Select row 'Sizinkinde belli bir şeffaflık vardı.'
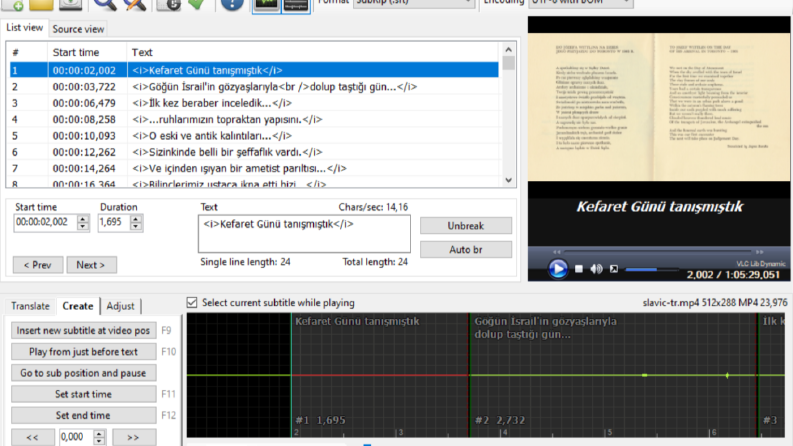This screenshot has height=446, width=793. pos(254,152)
